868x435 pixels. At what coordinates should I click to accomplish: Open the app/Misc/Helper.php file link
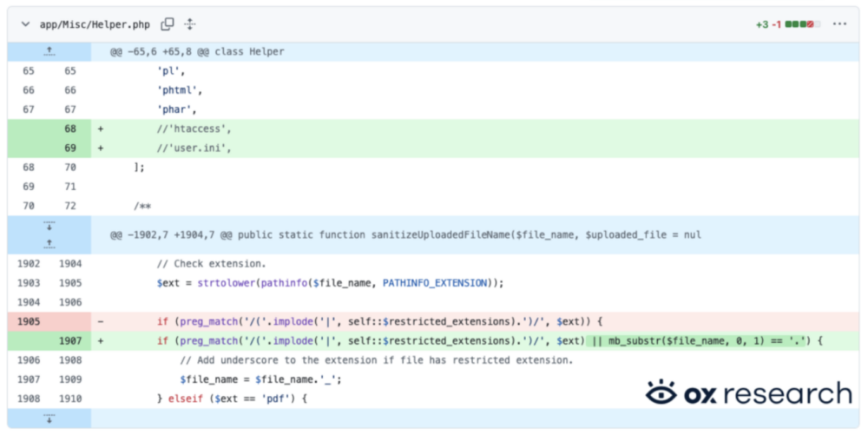click(x=96, y=24)
